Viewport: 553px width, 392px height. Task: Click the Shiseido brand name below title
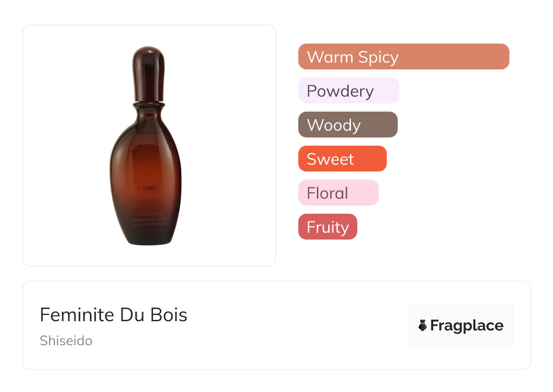click(x=66, y=341)
